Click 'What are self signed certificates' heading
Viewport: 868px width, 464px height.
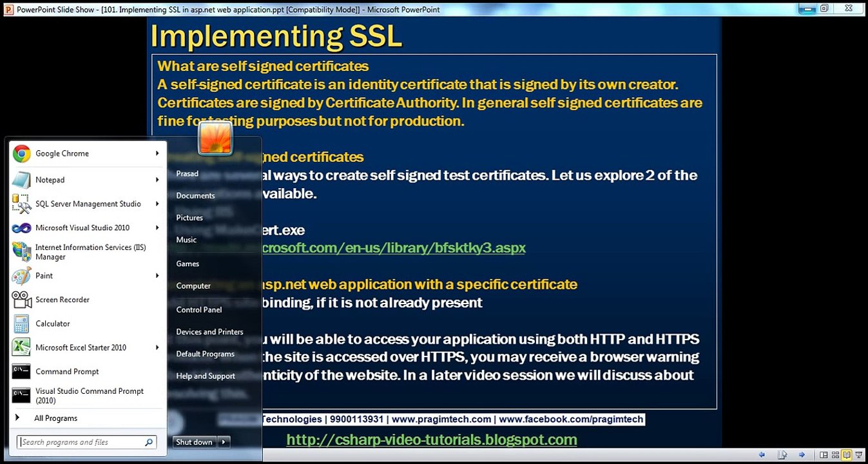point(263,66)
